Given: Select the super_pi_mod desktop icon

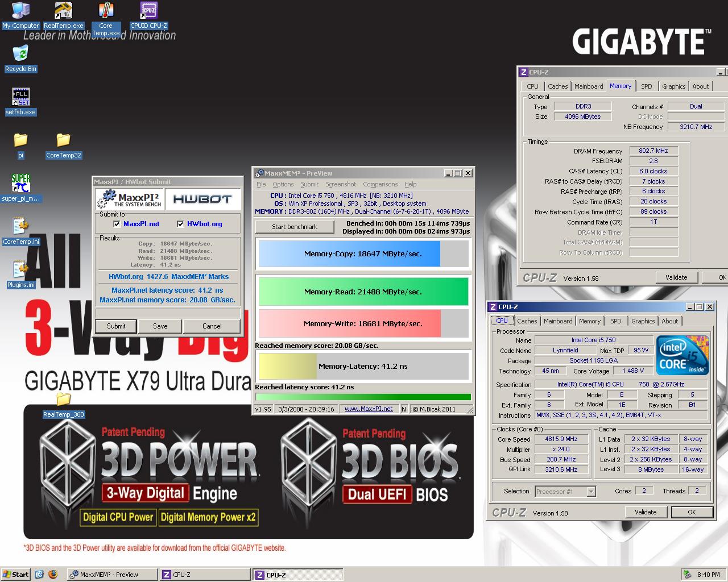Looking at the screenshot, I should (x=20, y=188).
